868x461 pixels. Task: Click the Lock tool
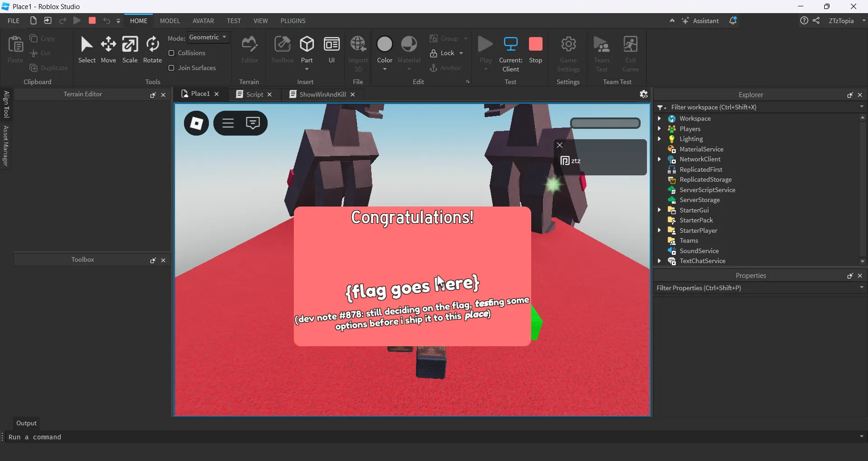click(442, 53)
